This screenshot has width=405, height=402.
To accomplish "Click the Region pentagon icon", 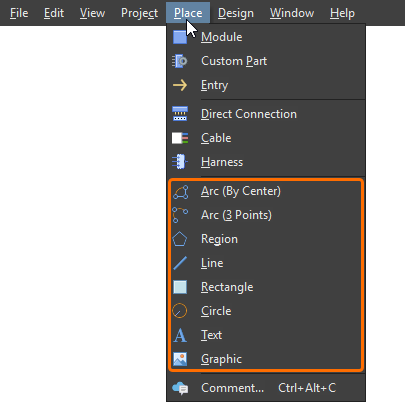I will [180, 239].
